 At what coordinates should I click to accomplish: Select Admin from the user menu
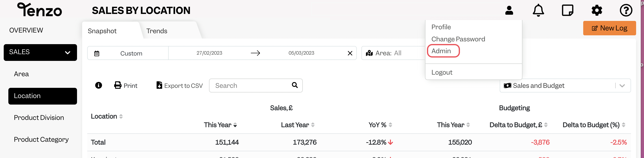tap(441, 51)
